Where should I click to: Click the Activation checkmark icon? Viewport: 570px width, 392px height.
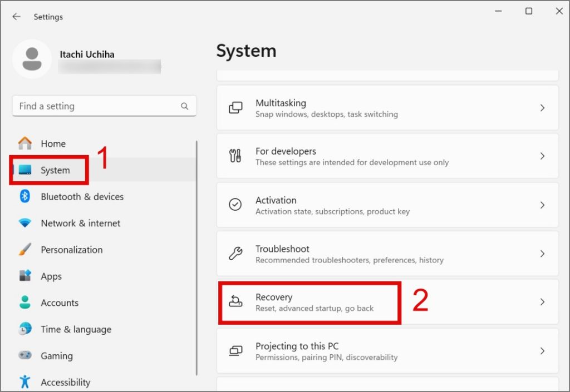pyautogui.click(x=236, y=205)
